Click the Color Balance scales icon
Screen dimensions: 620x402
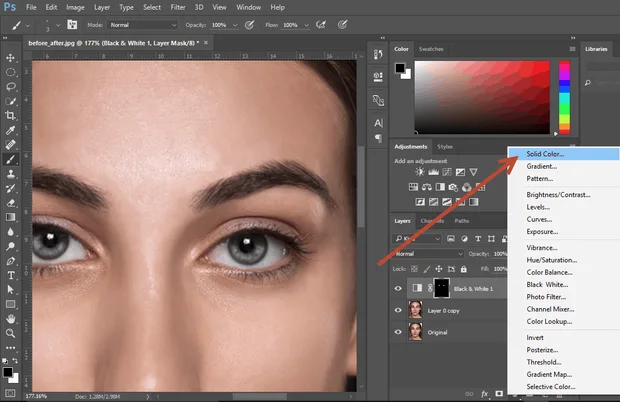click(x=427, y=187)
